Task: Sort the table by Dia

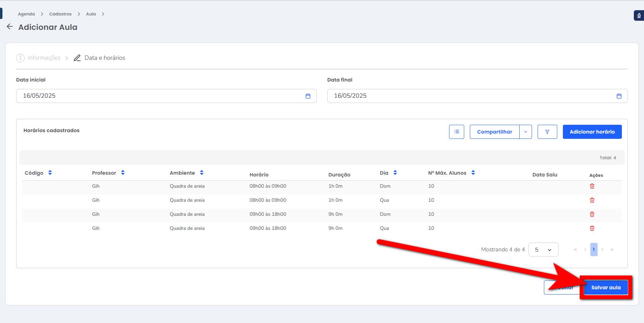Action: (395, 173)
